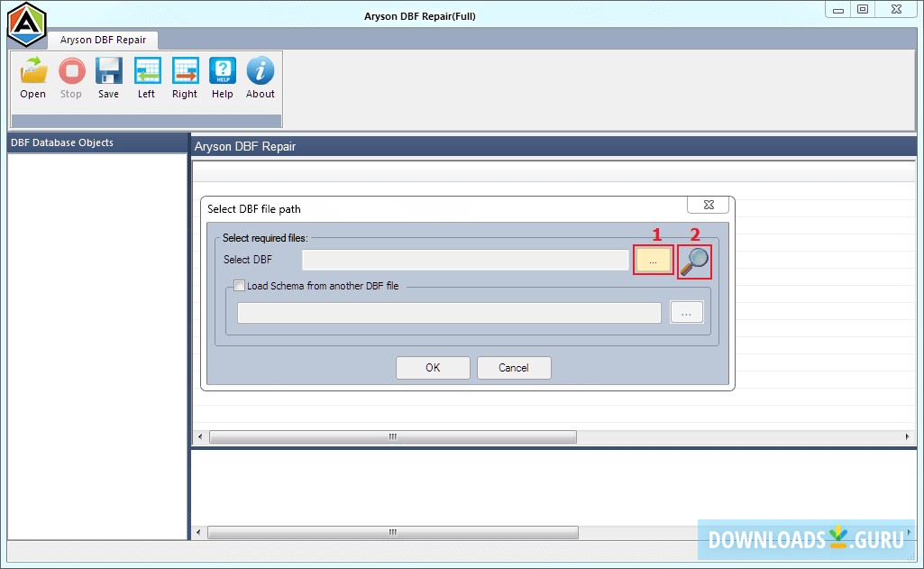Click the Stop icon in the toolbar

[x=71, y=78]
